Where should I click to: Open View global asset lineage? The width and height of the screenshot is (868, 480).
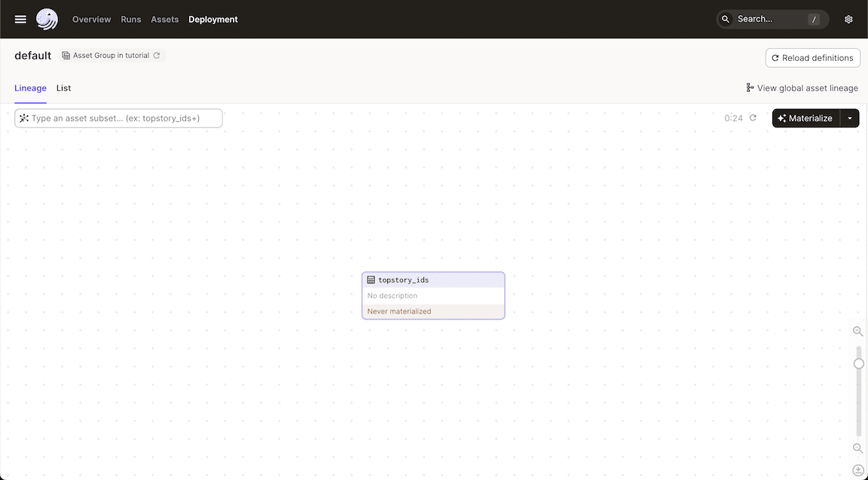tap(802, 87)
